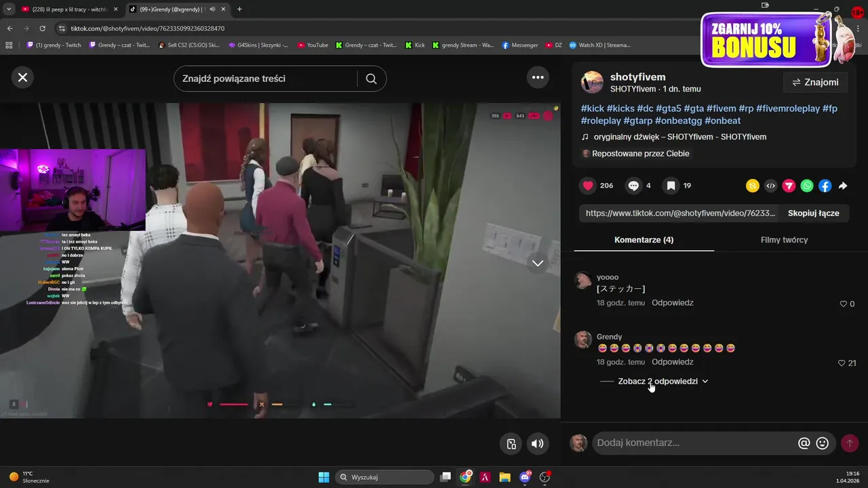Reply to Grendy's comment
Viewport: 868px width, 488px height.
(672, 362)
